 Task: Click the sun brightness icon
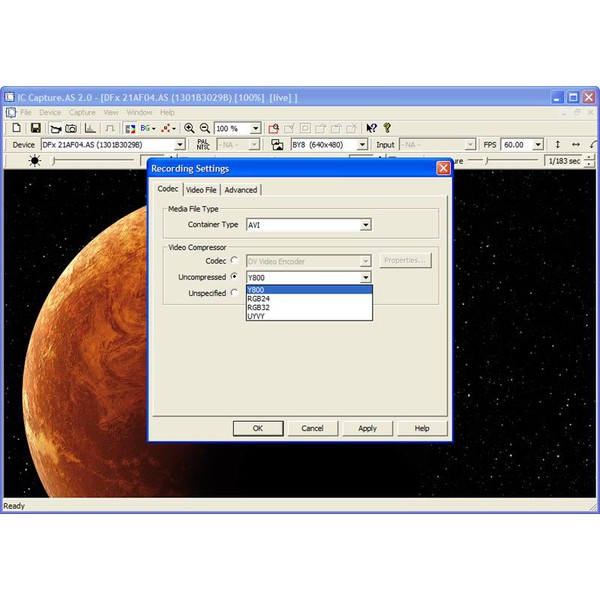pos(35,161)
